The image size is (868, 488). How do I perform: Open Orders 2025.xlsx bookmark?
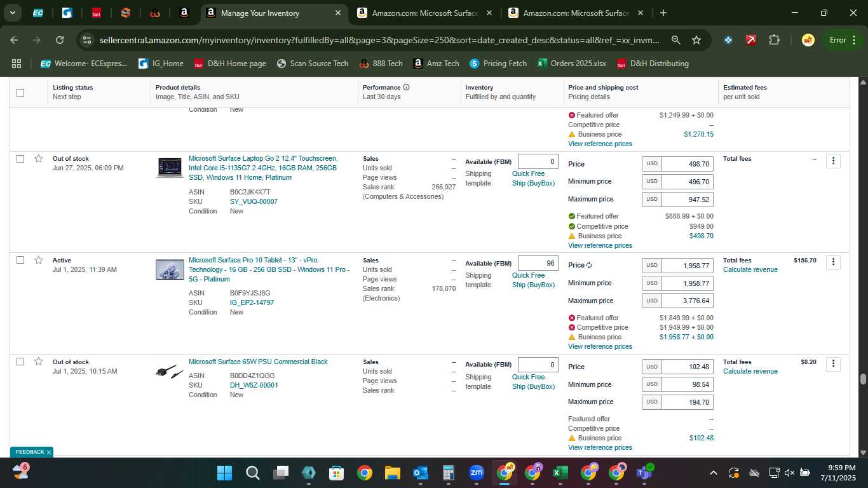tap(571, 64)
